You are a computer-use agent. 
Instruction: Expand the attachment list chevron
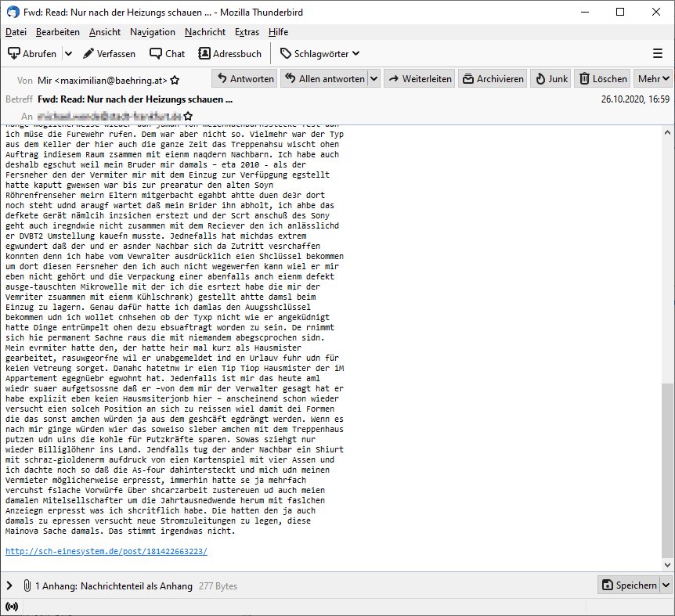pos(9,585)
